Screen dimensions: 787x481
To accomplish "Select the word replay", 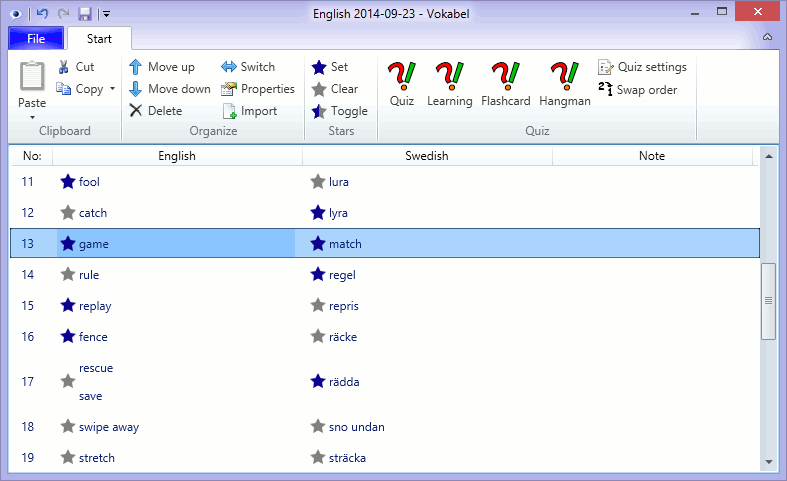I will [x=95, y=306].
